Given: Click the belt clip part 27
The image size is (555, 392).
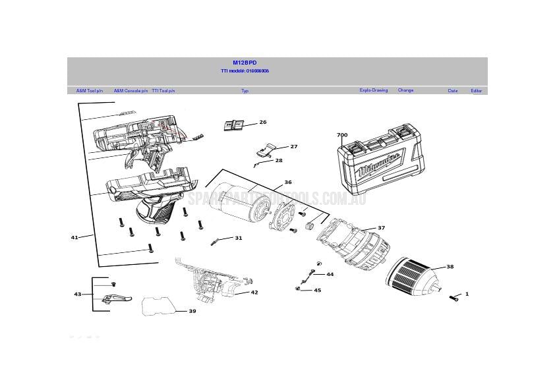Looking at the screenshot, I should pos(267,149).
